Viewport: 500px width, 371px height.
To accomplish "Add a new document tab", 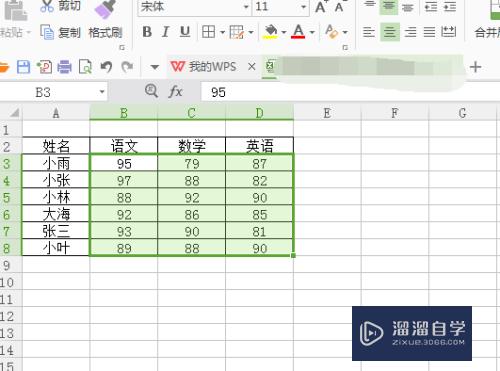I will point(476,67).
